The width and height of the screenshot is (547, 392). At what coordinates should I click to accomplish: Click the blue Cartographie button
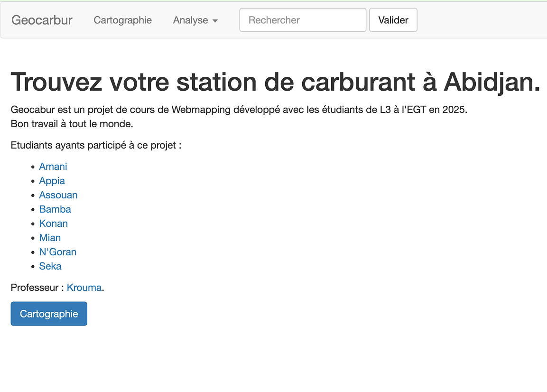click(x=49, y=314)
